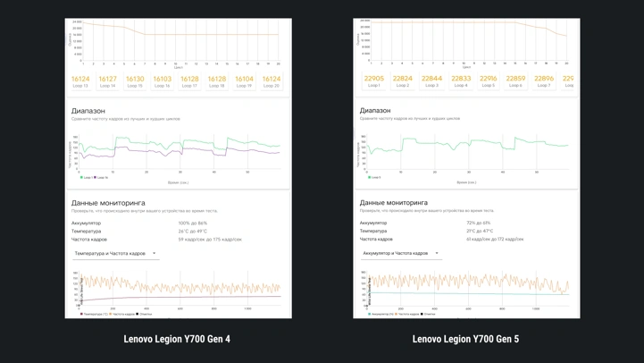The image size is (644, 363).
Task: Select the 22824 Loop 2 score card
Action: (403, 81)
